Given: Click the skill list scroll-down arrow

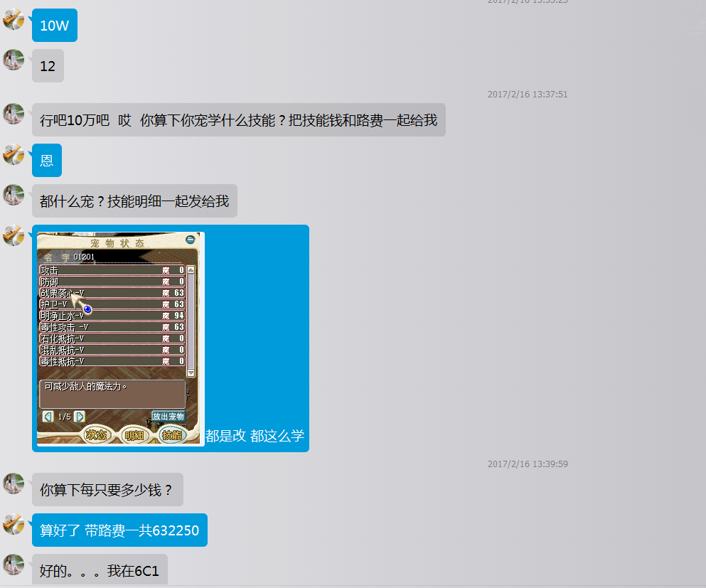Looking at the screenshot, I should click(x=191, y=372).
